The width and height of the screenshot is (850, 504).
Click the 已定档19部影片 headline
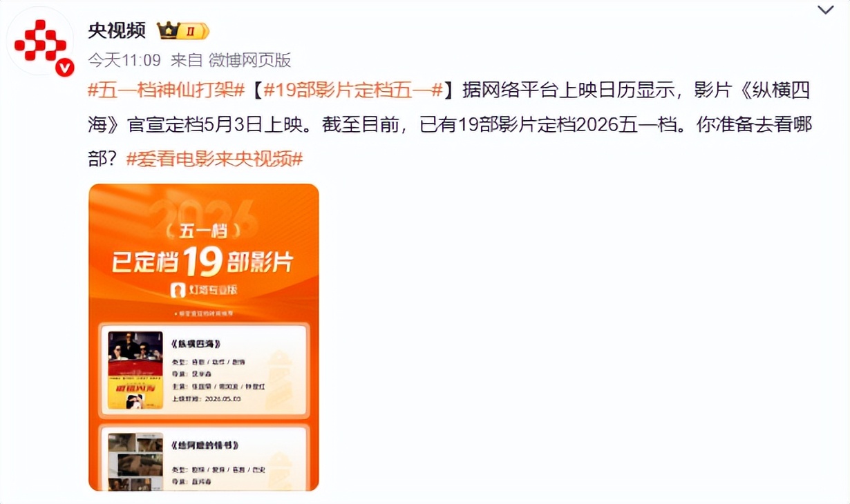(x=202, y=262)
